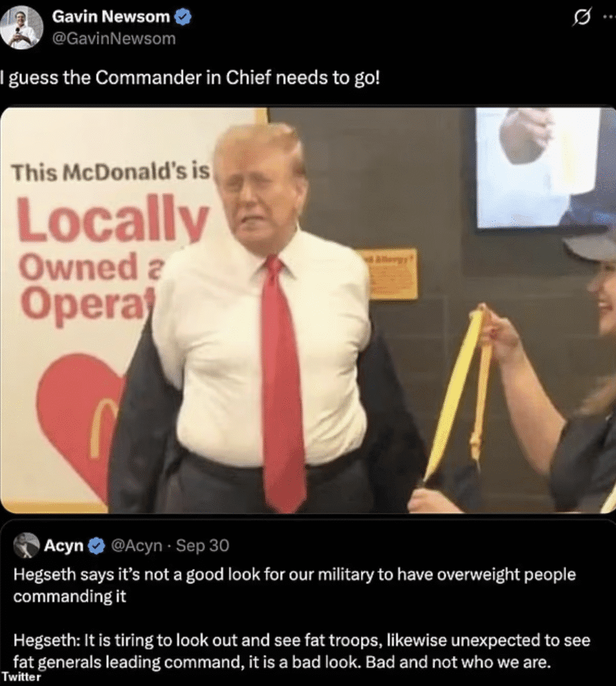This screenshot has height=686, width=616.
Task: Open the @GavinNewsom handle link
Action: [x=114, y=39]
